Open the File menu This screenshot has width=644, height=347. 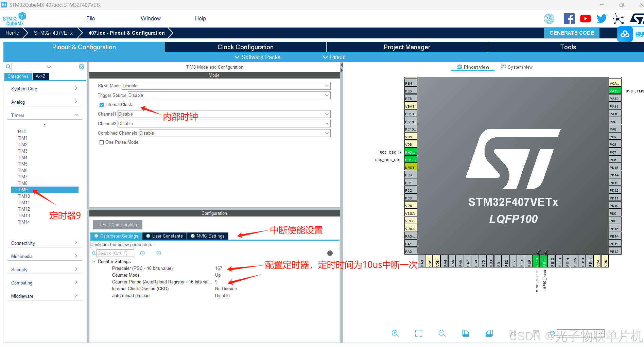coord(91,19)
